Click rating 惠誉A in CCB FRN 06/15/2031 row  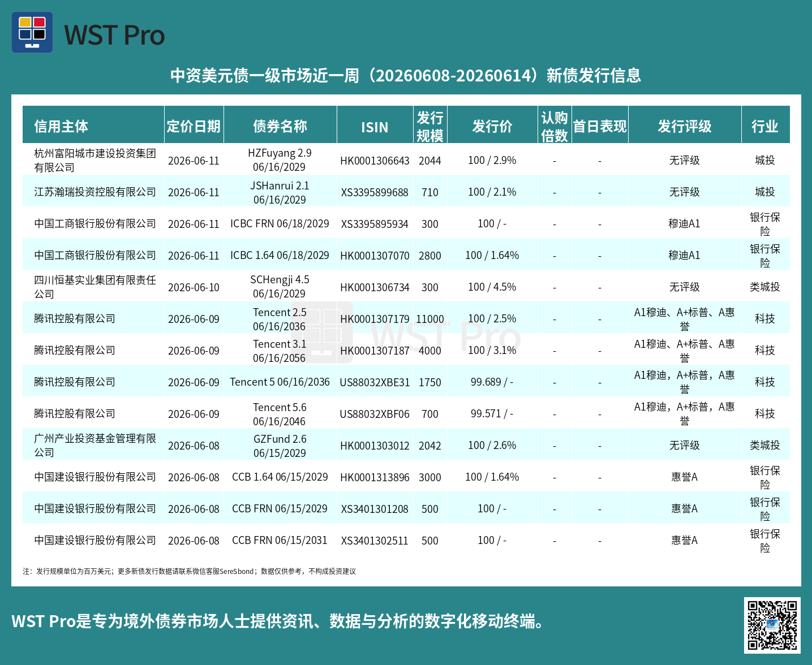coord(685,540)
